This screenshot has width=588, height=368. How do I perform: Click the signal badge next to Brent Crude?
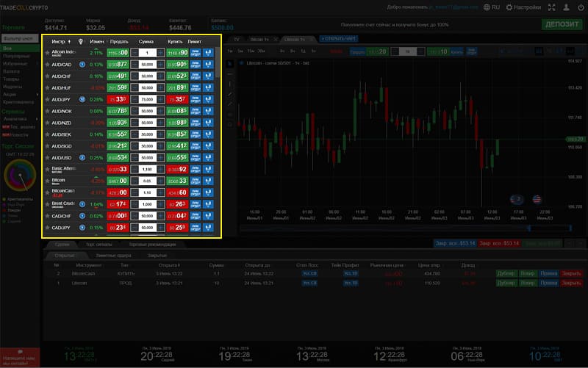[82, 204]
